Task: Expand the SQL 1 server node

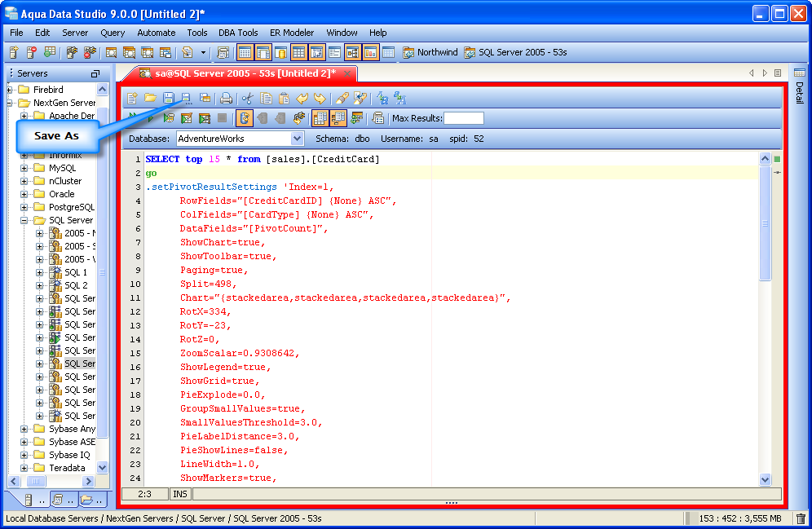Action: [x=39, y=272]
